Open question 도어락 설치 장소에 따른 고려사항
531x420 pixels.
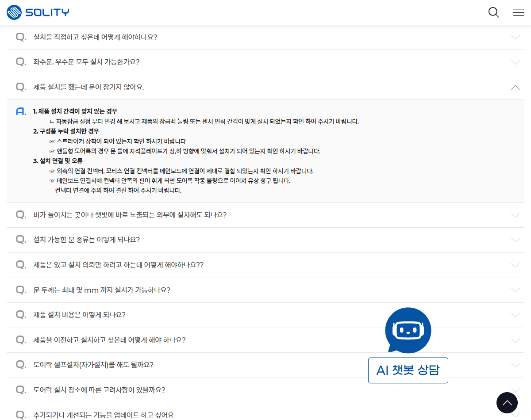point(99,390)
